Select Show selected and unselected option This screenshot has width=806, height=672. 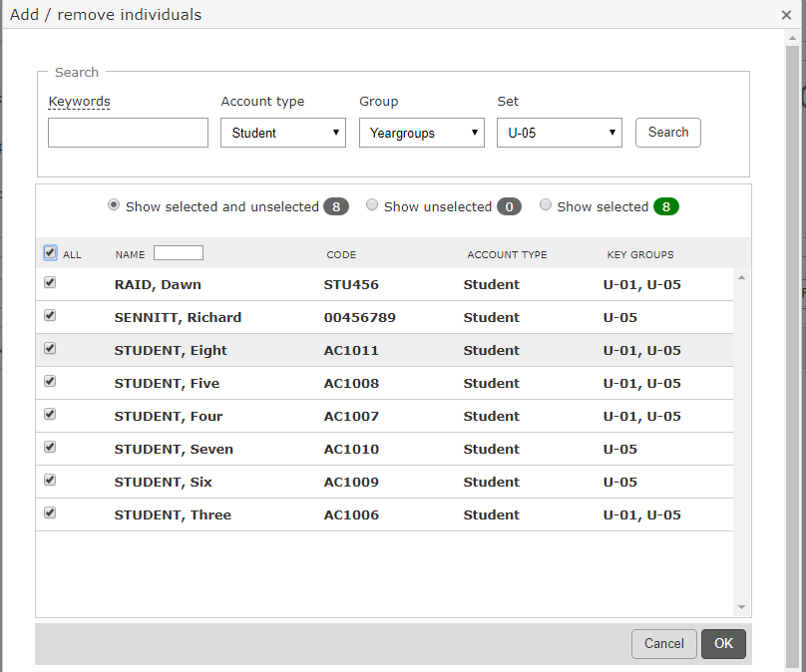pos(114,205)
